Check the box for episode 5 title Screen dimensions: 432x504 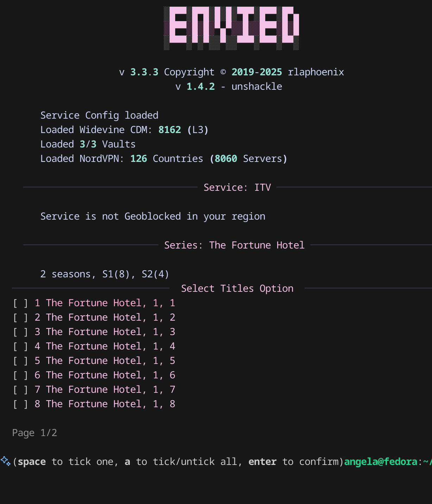(x=20, y=361)
